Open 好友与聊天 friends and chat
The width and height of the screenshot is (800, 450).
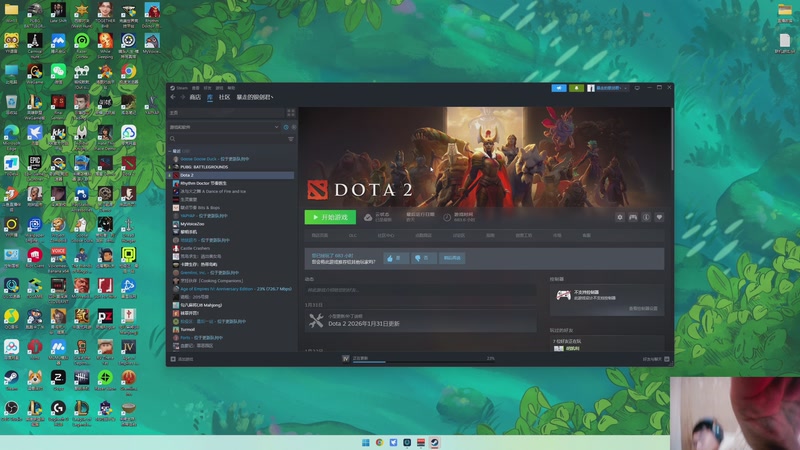point(656,359)
